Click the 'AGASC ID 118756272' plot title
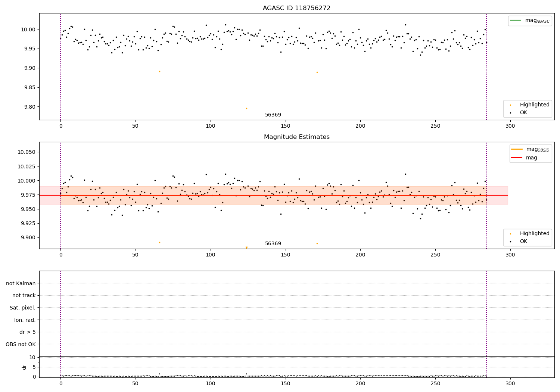The image size is (560, 392). pos(296,8)
